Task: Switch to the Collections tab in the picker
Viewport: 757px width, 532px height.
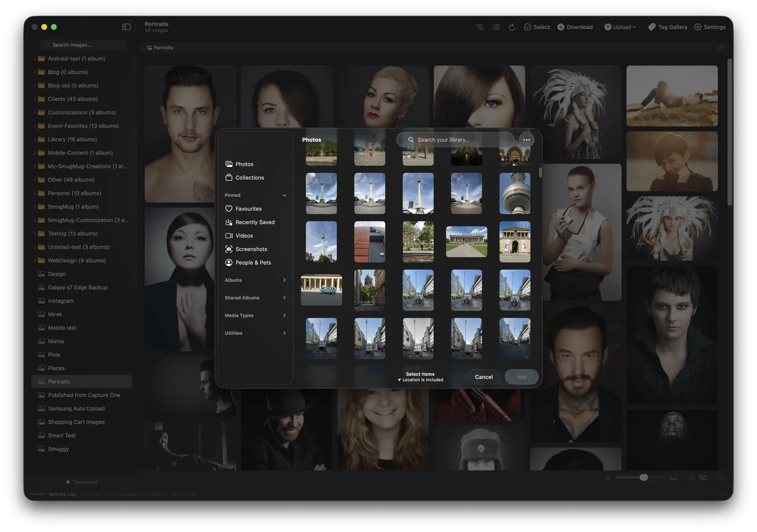Action: click(x=250, y=177)
